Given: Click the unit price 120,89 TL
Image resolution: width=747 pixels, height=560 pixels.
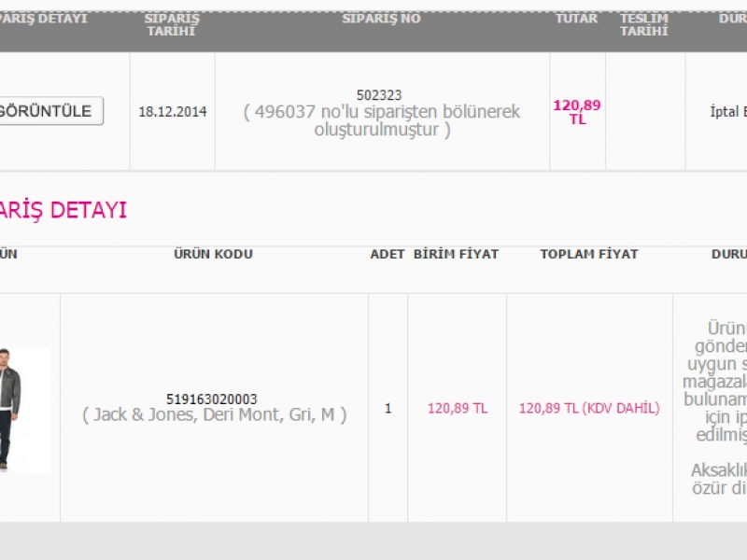Looking at the screenshot, I should pos(458,408).
